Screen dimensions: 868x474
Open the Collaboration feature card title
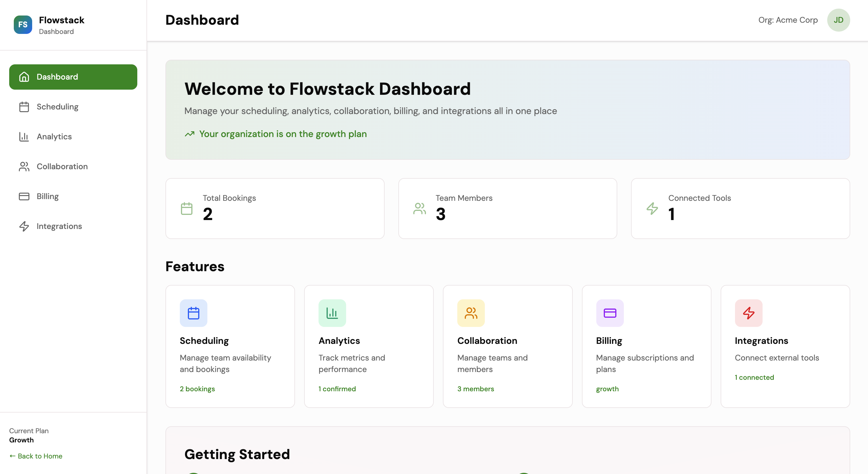(487, 341)
